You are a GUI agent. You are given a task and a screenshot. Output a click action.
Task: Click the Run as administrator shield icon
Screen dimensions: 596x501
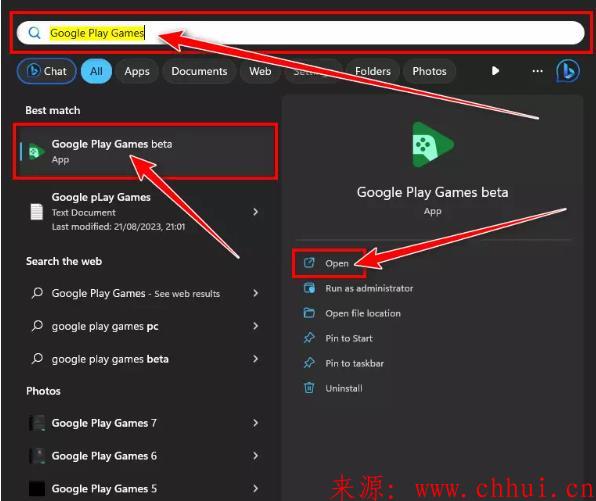tap(309, 288)
